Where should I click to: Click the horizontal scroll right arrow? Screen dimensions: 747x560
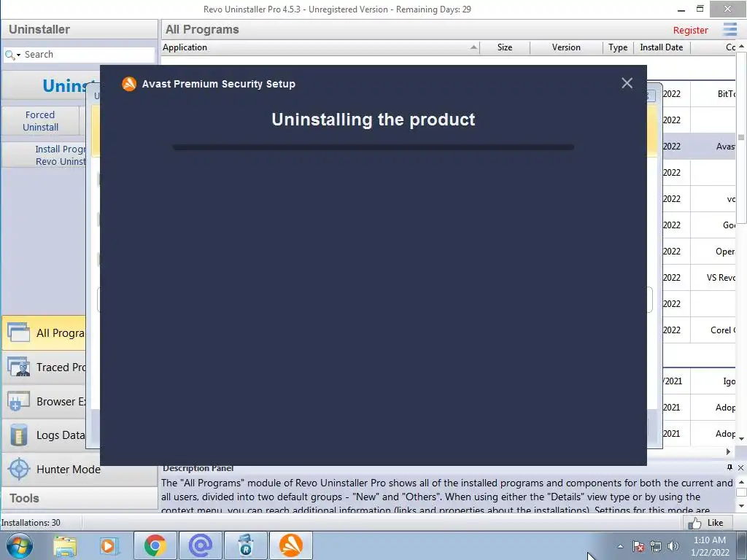(x=728, y=451)
